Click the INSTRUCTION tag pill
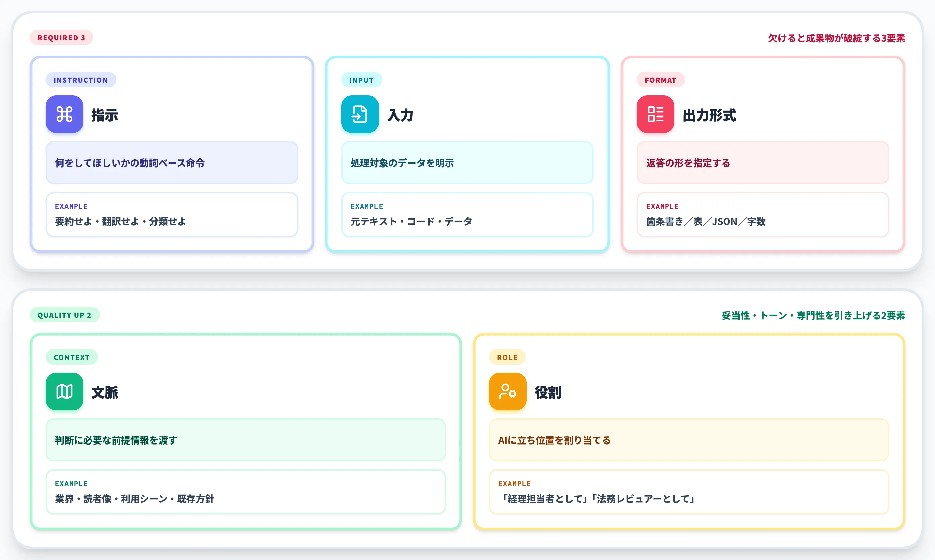Screen dimensions: 935x560 [81, 80]
